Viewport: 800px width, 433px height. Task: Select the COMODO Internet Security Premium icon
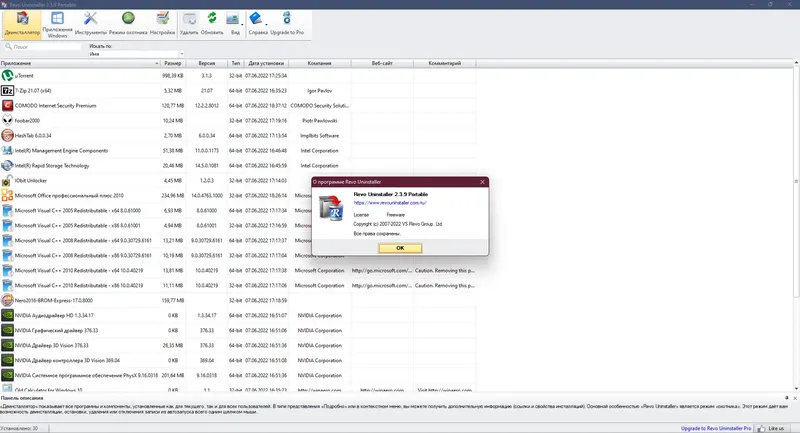(7, 106)
